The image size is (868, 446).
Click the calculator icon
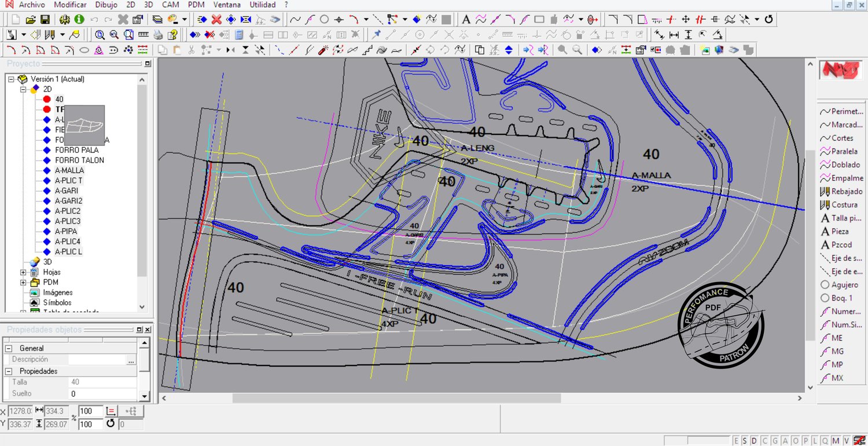[239, 35]
